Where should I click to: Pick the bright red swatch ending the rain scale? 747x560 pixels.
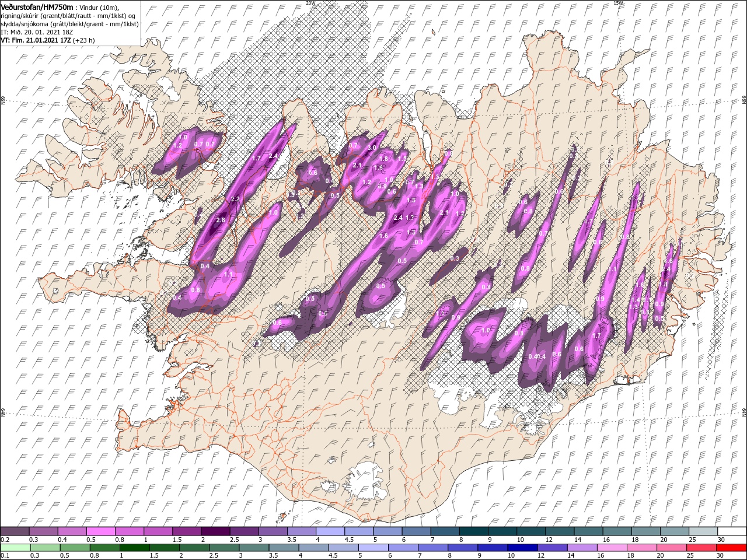pos(731,548)
